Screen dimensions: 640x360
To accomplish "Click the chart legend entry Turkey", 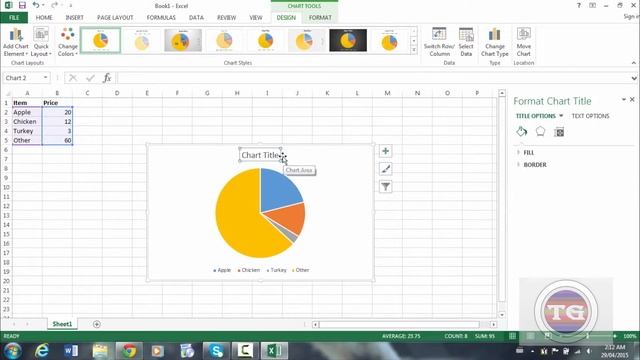I will [x=277, y=270].
